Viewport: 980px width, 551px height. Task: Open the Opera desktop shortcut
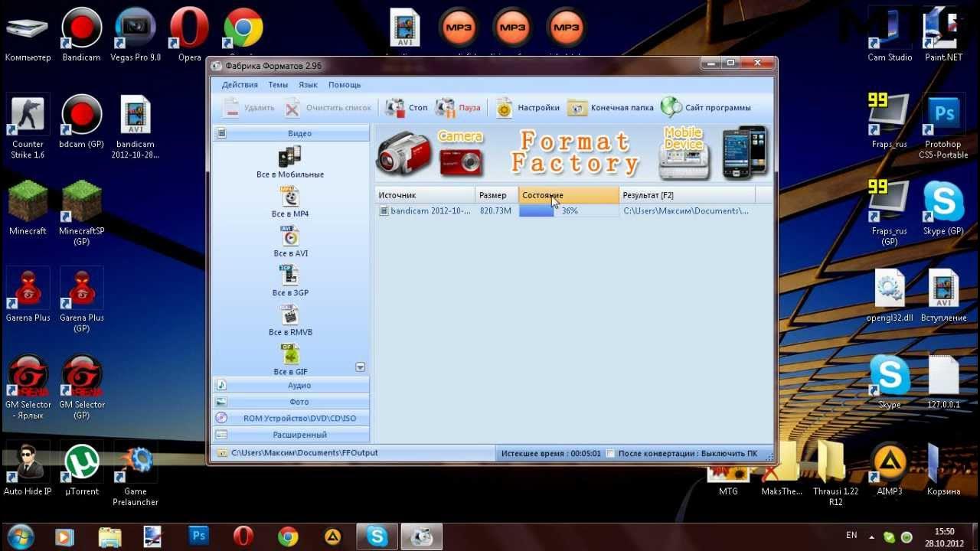point(189,34)
